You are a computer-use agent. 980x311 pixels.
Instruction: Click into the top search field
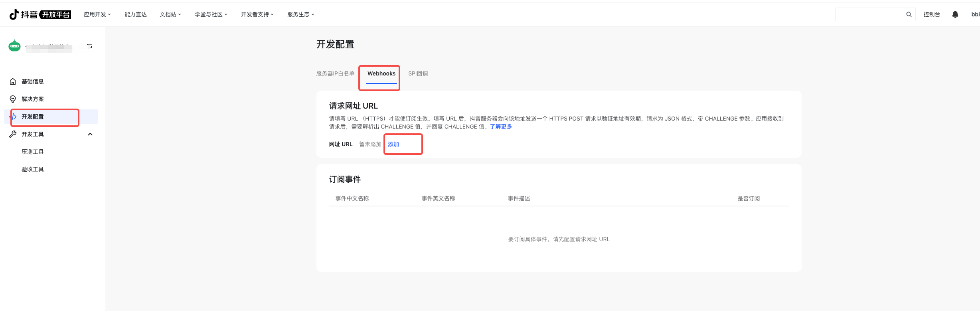point(870,14)
